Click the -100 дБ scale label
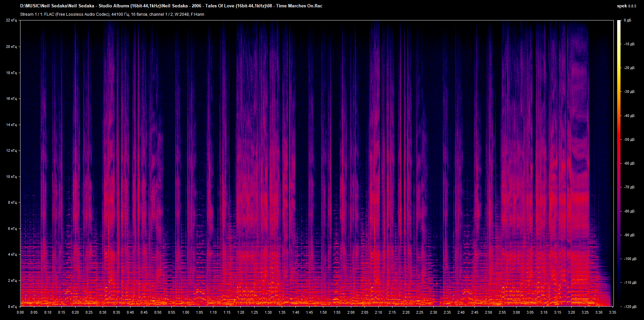This screenshot has width=644, height=320. pyautogui.click(x=630, y=259)
